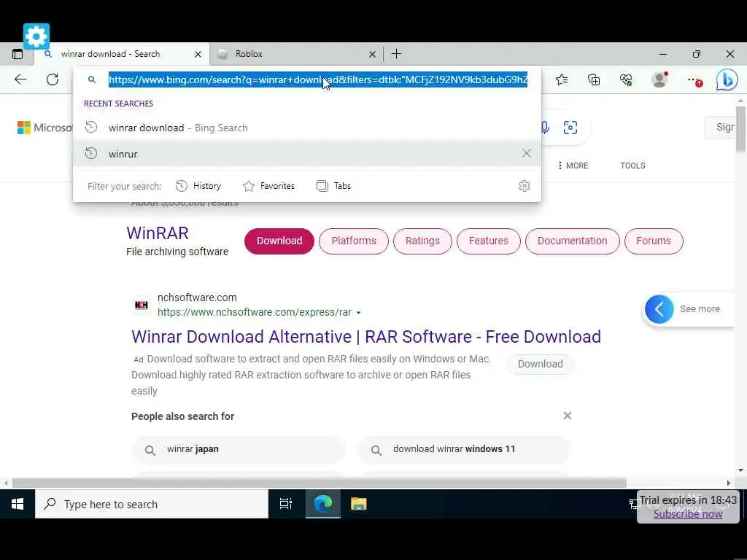The width and height of the screenshot is (747, 560).
Task: Choose 'winrar download - Bing Search' suggestion
Action: pyautogui.click(x=307, y=128)
